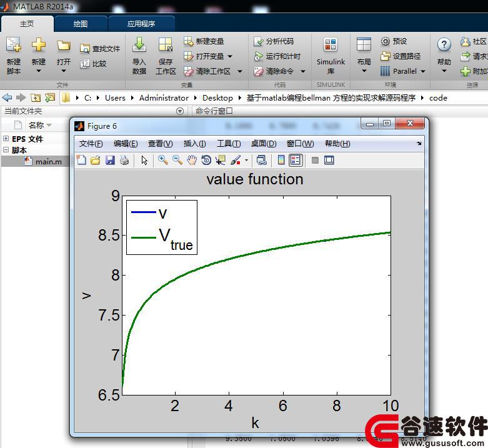Screen dimensions: 488x448
Task: Click New Variable (新建变量)
Action: (204, 41)
